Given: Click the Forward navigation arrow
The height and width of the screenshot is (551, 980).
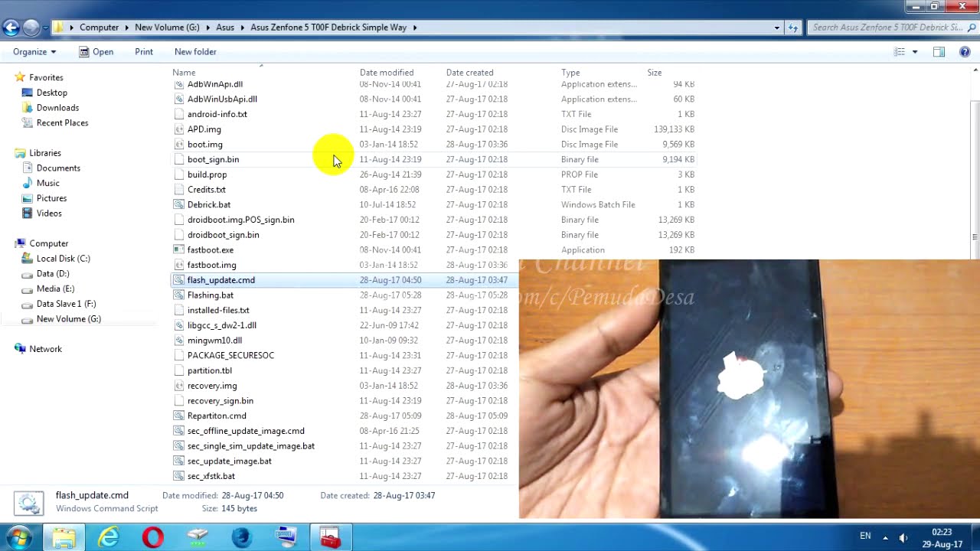Looking at the screenshot, I should click(31, 28).
